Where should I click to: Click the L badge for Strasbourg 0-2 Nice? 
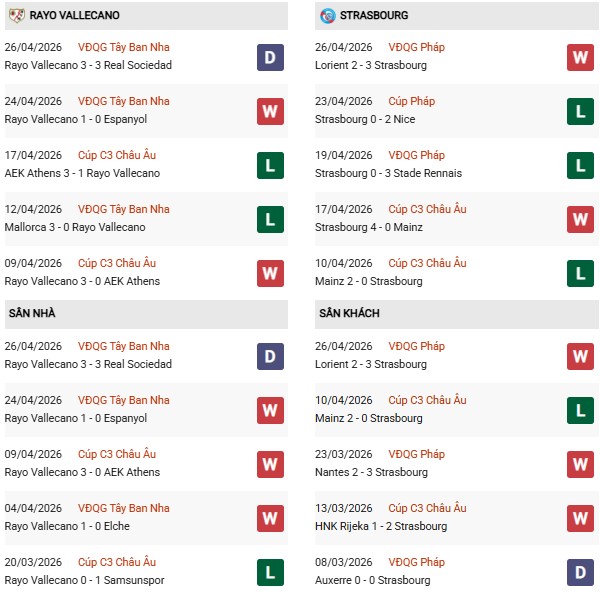[x=580, y=111]
